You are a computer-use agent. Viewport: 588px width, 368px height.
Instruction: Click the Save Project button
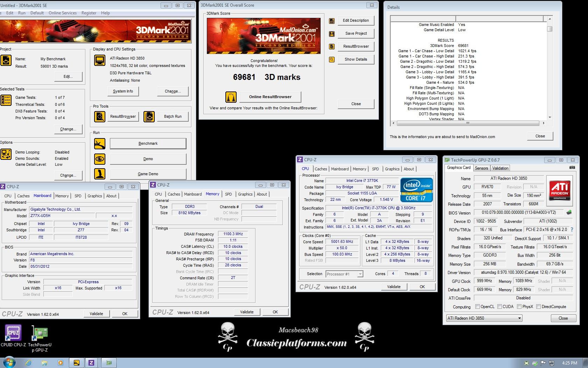(x=356, y=33)
